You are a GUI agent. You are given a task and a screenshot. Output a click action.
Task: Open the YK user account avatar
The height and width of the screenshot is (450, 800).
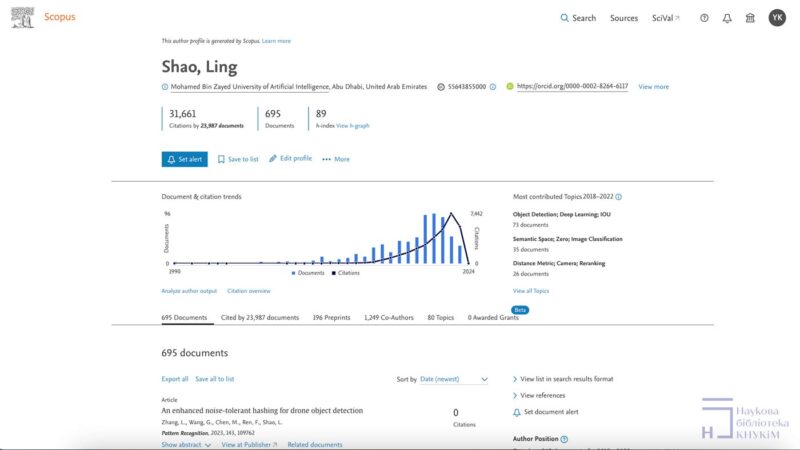777,18
